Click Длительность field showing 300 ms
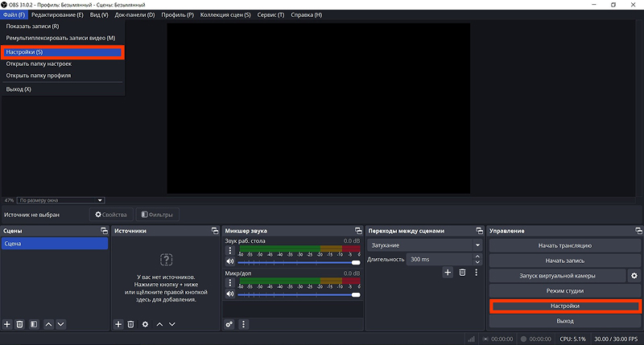Viewport: 644px width, 345px height. point(440,259)
